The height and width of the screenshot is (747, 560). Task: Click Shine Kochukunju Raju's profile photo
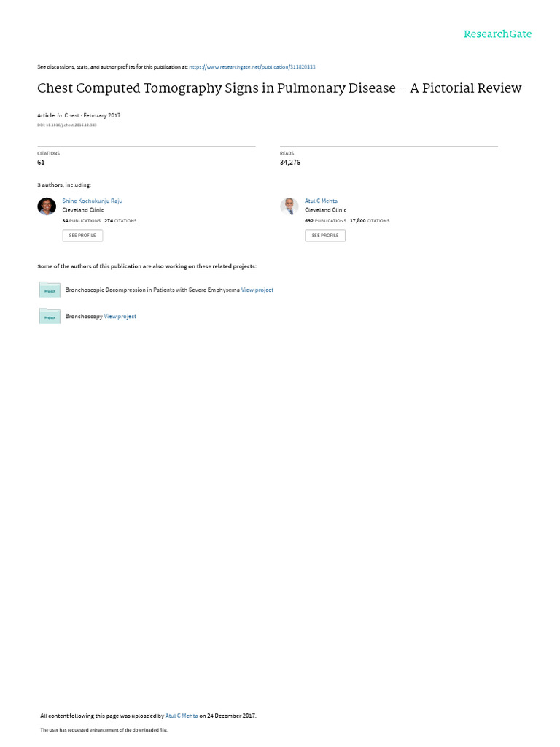(x=47, y=206)
